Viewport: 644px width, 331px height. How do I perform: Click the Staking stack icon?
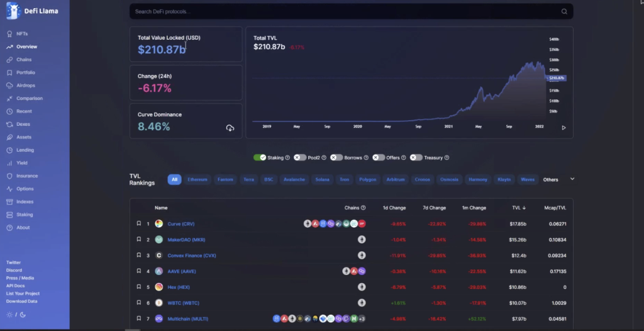coord(9,215)
